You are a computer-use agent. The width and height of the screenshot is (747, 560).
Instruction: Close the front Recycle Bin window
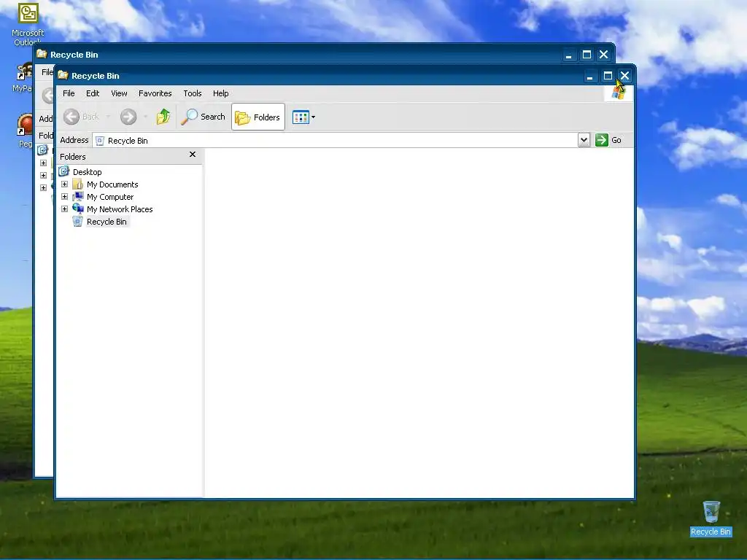[x=624, y=76]
